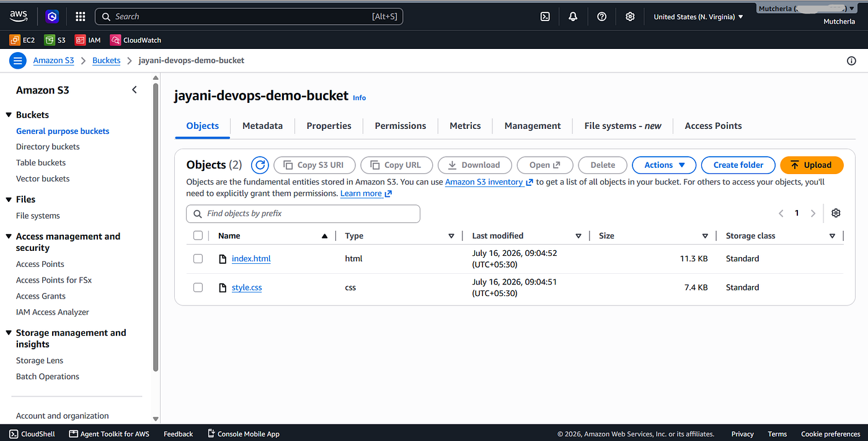Open the settings gear in top header

pyautogui.click(x=630, y=17)
